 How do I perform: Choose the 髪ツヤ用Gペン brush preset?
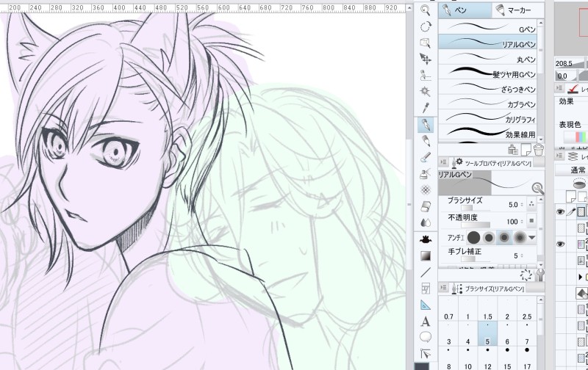pos(487,71)
